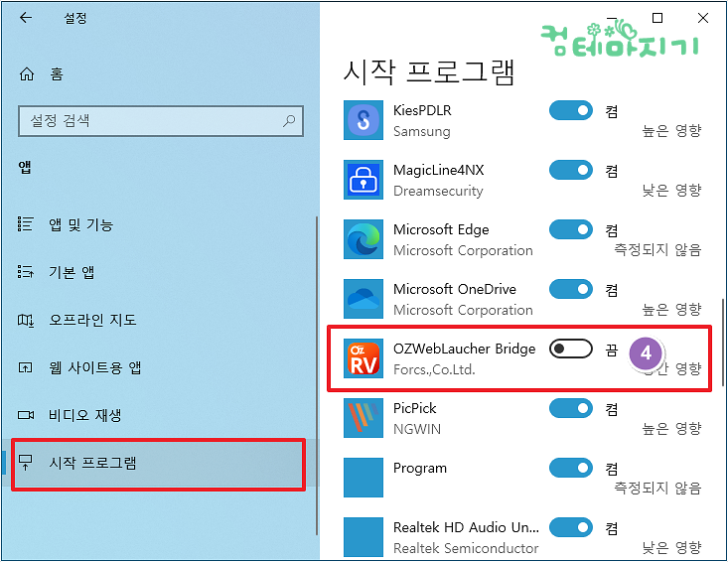Viewport: 728px width, 562px height.
Task: Click the Microsoft Edge app name
Action: point(441,229)
